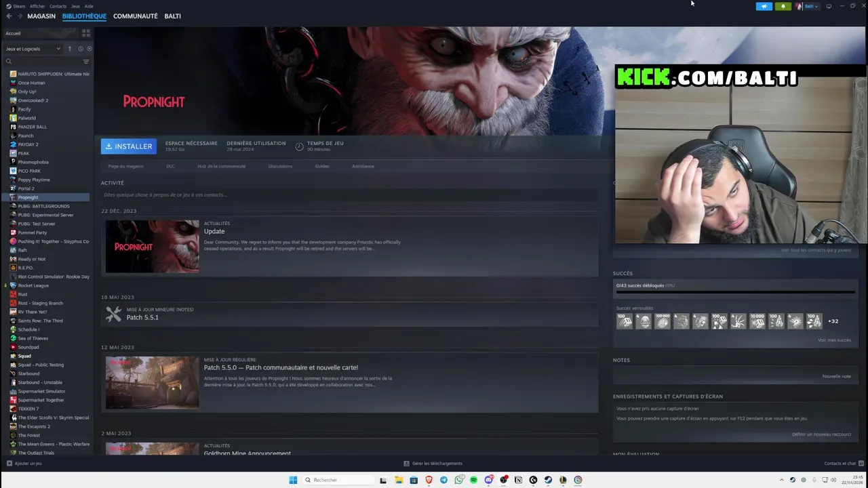868x488 pixels.
Task: Click Ajouter un jeu at bottom left
Action: (24, 464)
